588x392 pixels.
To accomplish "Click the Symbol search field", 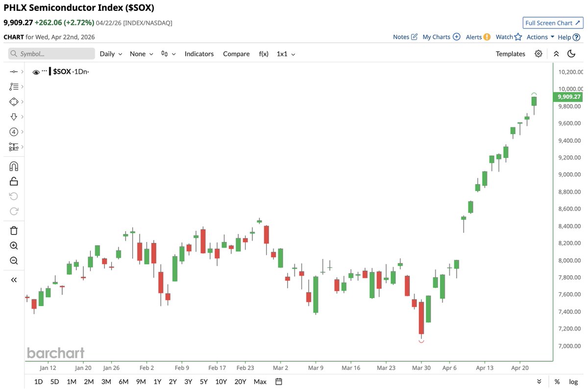I will [x=51, y=54].
